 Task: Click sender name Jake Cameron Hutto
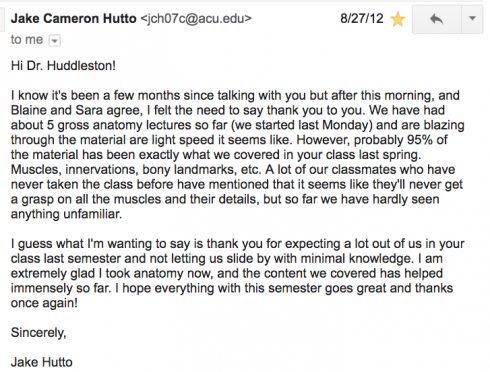pyautogui.click(x=73, y=18)
